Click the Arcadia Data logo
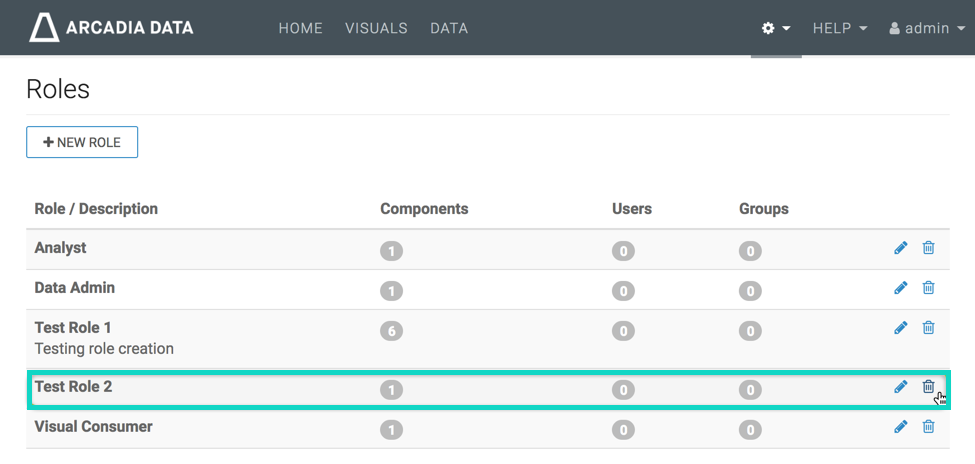975x464 pixels. [111, 28]
